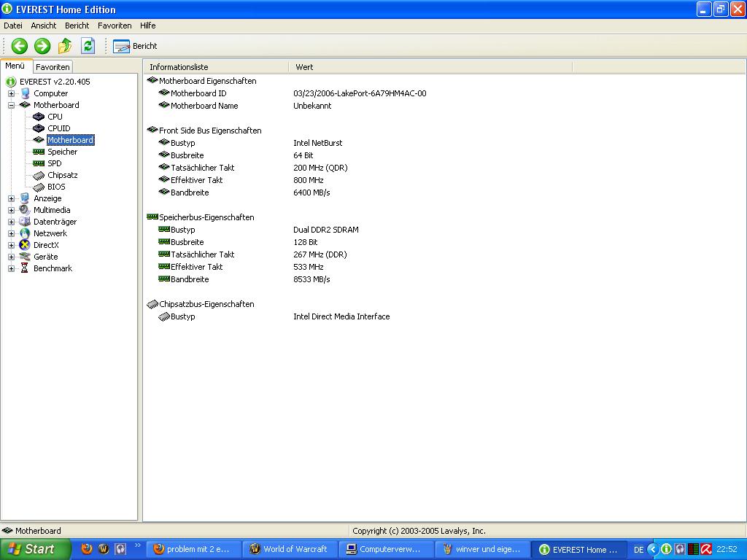Switch to World of Warcraft taskbar button
Viewport: 747px width, 560px height.
pos(289,549)
